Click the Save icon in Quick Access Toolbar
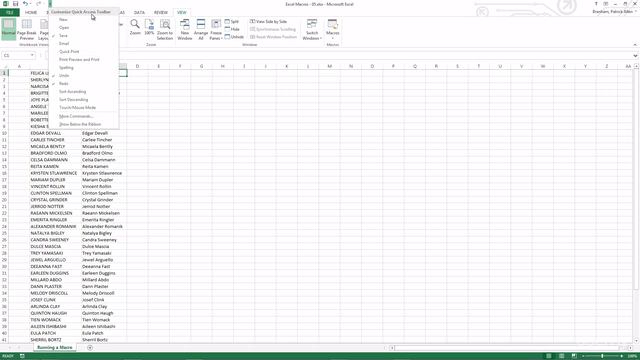Viewport: 640px width, 360px height. [x=16, y=4]
